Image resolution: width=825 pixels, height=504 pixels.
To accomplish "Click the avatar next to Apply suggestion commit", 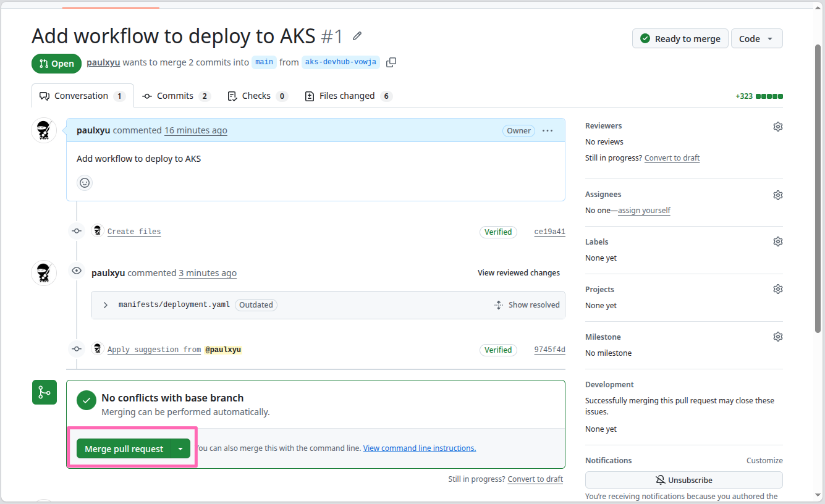I will click(98, 349).
